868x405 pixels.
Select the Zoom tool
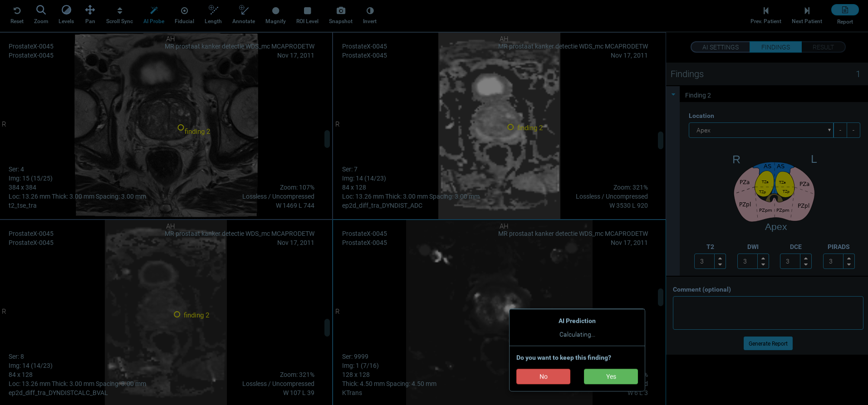coord(41,11)
